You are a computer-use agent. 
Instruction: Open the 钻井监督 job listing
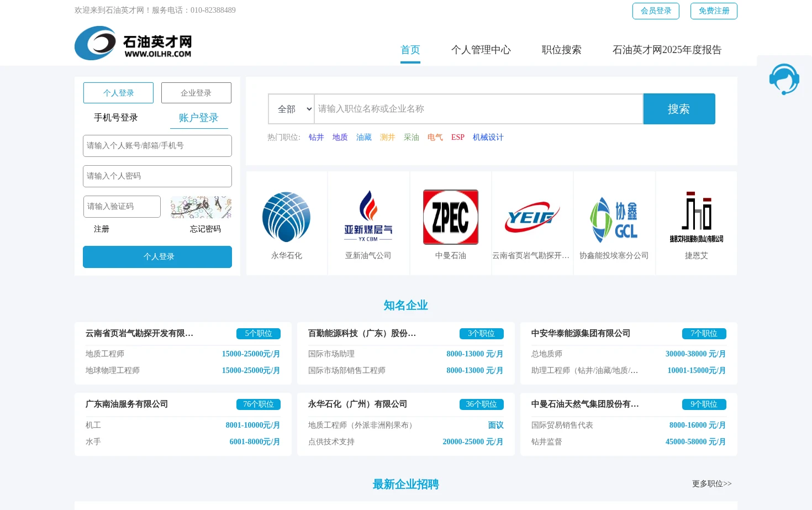547,441
